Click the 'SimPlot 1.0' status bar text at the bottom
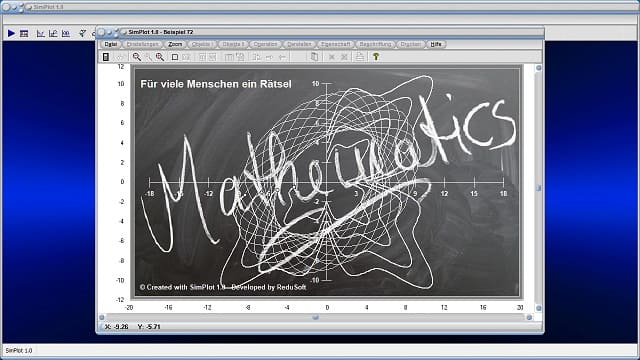640x360 pixels. (19, 351)
